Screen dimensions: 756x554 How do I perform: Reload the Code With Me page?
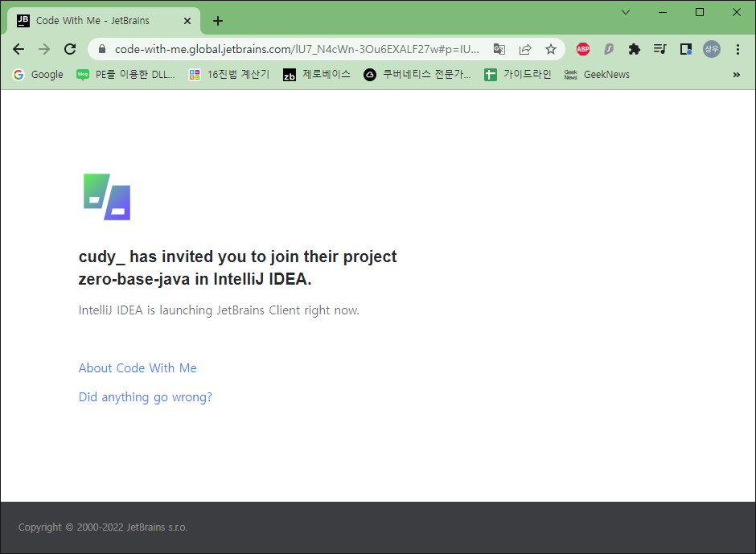71,49
